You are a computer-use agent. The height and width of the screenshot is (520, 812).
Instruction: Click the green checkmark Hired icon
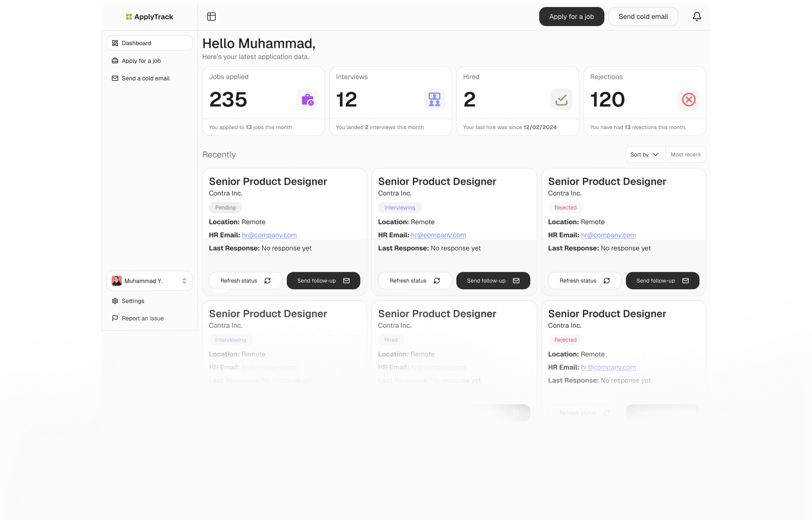[x=561, y=99]
